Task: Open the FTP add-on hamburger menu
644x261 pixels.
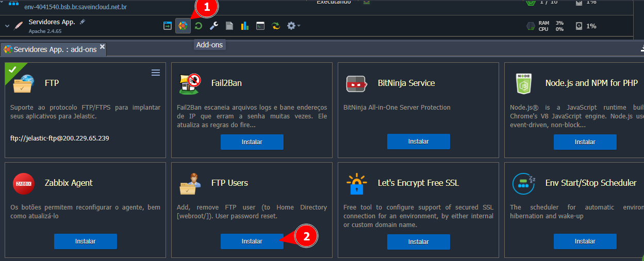Action: pos(156,73)
